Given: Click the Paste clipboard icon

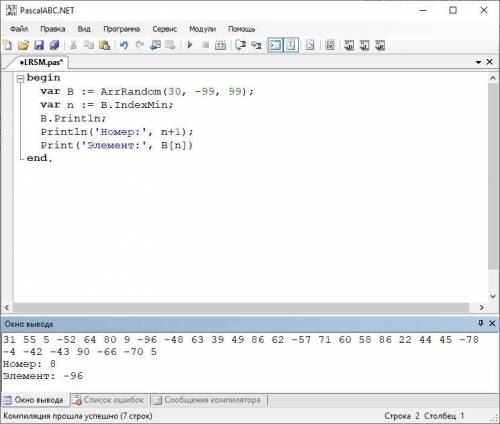Looking at the screenshot, I should [104, 45].
